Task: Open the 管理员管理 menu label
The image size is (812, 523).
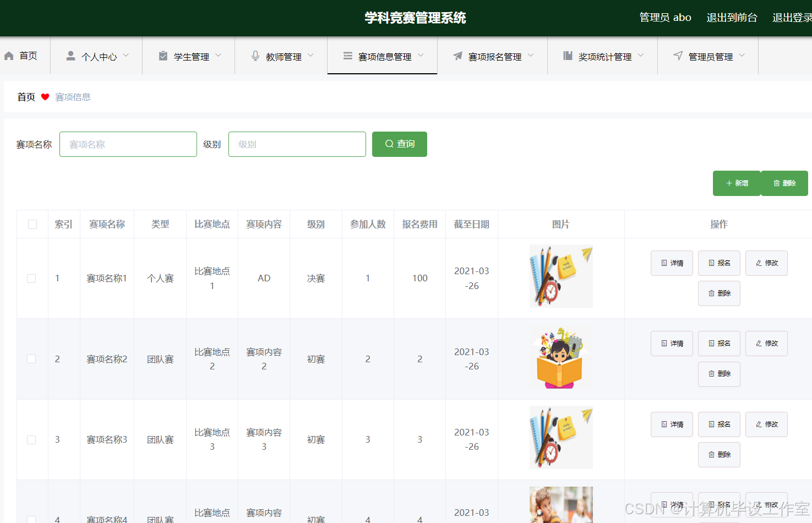Action: click(711, 57)
